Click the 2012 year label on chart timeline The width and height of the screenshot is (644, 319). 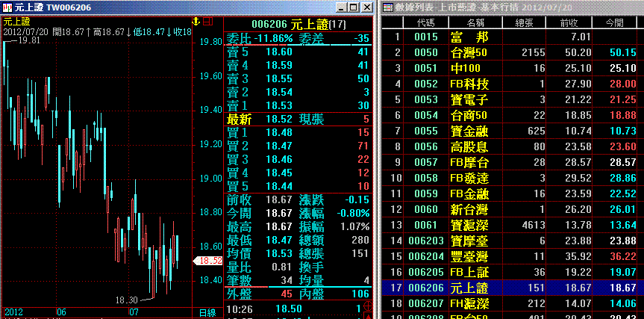coord(13,312)
